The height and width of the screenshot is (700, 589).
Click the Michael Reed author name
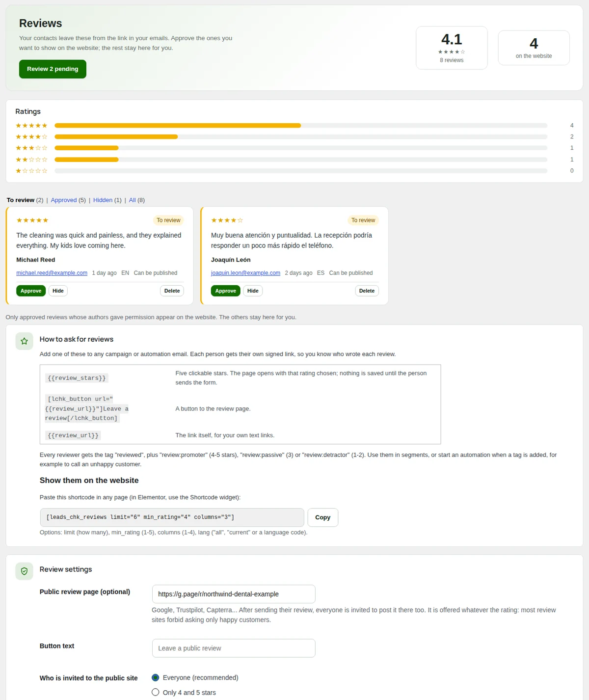(x=35, y=260)
